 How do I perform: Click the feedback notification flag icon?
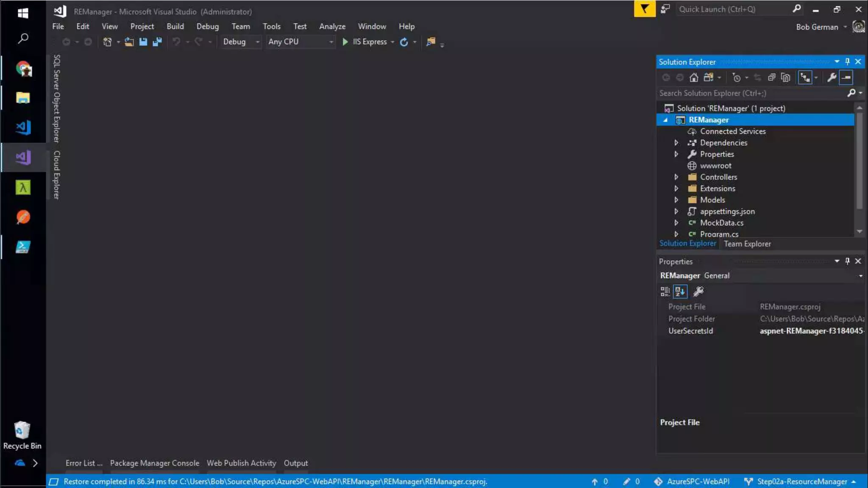644,9
